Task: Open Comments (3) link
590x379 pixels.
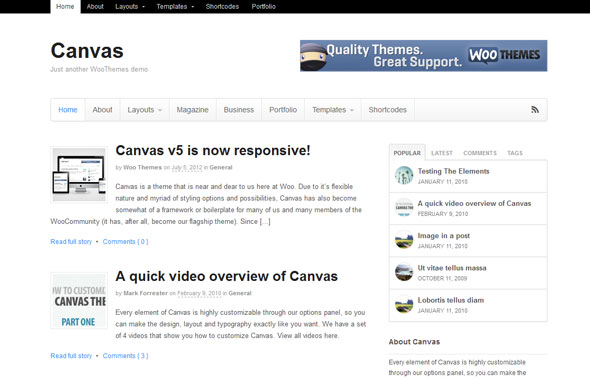Action: [x=126, y=356]
